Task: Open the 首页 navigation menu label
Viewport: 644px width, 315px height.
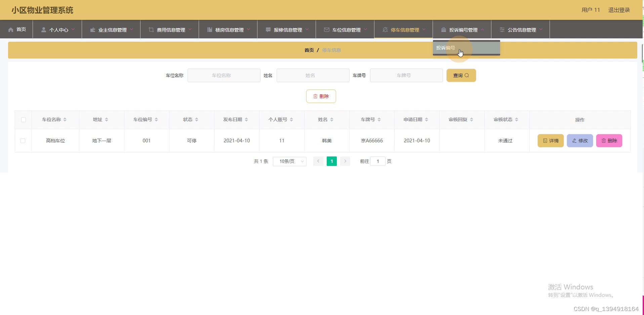Action: coord(21,30)
